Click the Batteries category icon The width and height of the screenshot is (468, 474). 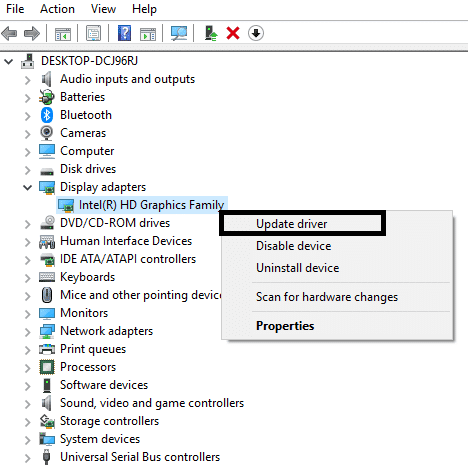click(47, 97)
